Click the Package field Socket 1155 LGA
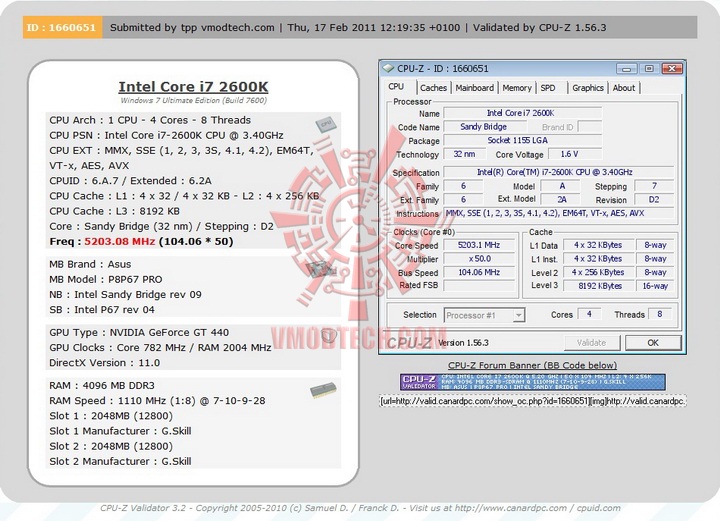The height and width of the screenshot is (521, 720). [x=523, y=140]
